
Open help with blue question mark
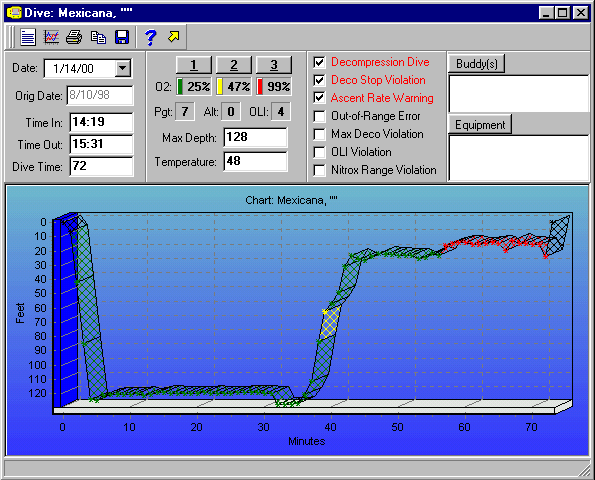pyautogui.click(x=150, y=37)
